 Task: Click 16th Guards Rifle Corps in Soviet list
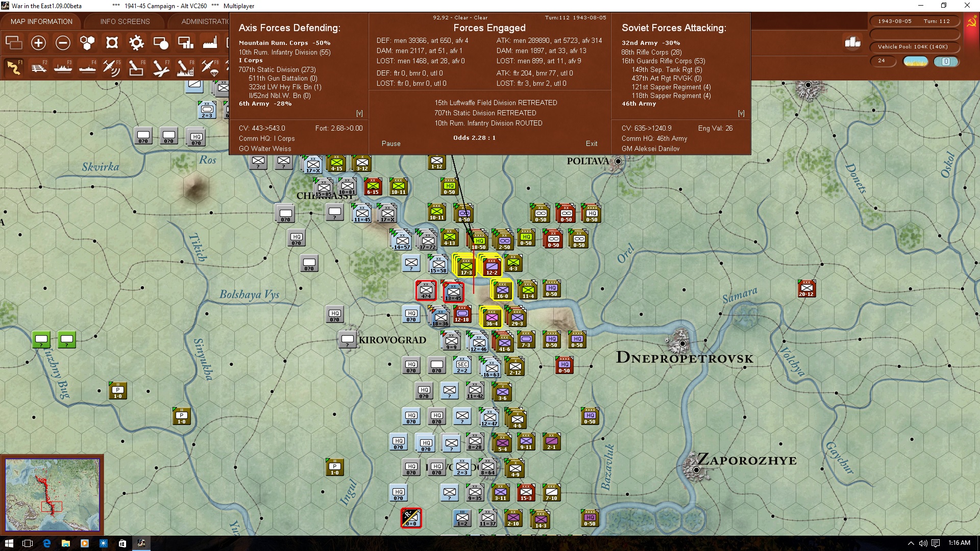coord(663,61)
